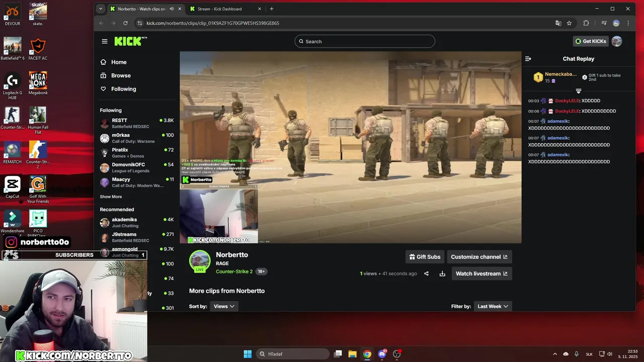Open OBS Studio from taskbar
This screenshot has height=362, width=644.
point(397,354)
